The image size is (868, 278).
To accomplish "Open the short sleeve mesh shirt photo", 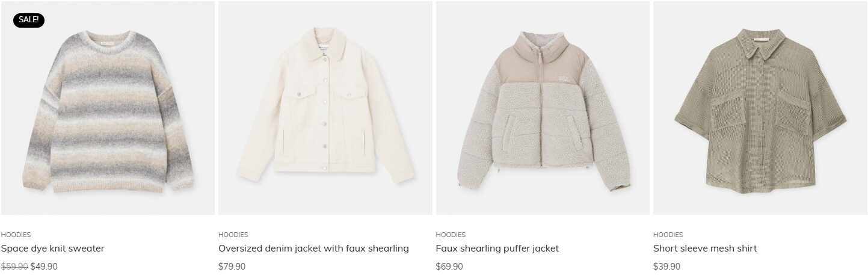I will click(x=760, y=108).
